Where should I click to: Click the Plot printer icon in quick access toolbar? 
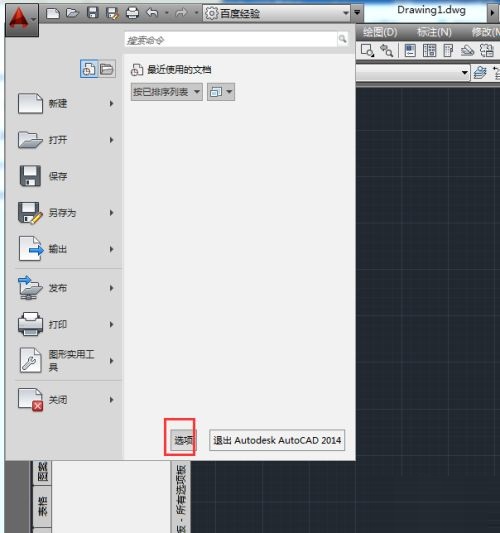[x=132, y=13]
